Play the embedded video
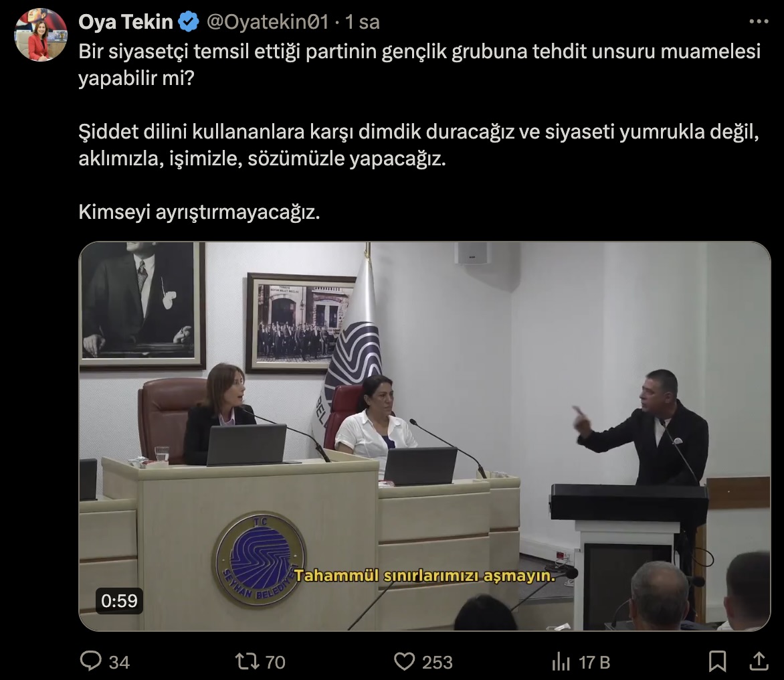The width and height of the screenshot is (784, 680). [425, 436]
